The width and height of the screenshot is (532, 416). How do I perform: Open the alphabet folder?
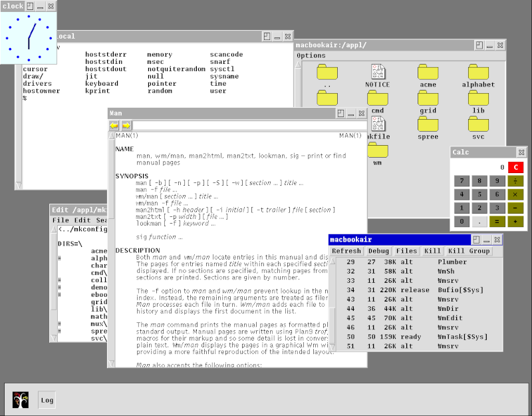(x=477, y=73)
